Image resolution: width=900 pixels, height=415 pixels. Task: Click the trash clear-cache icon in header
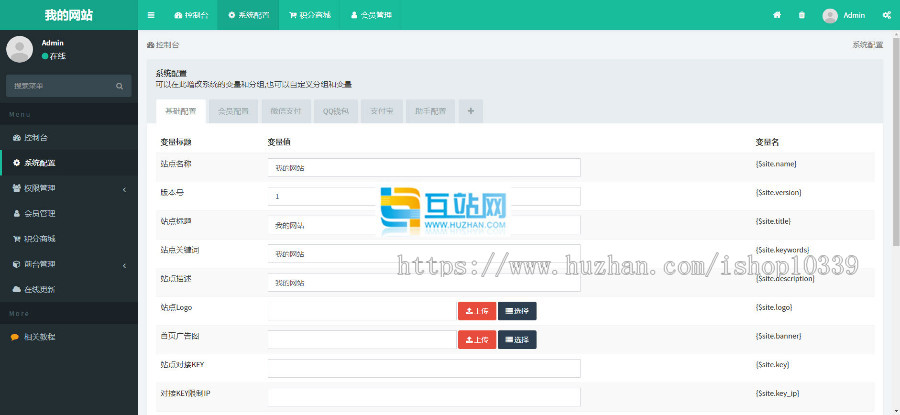coord(801,15)
